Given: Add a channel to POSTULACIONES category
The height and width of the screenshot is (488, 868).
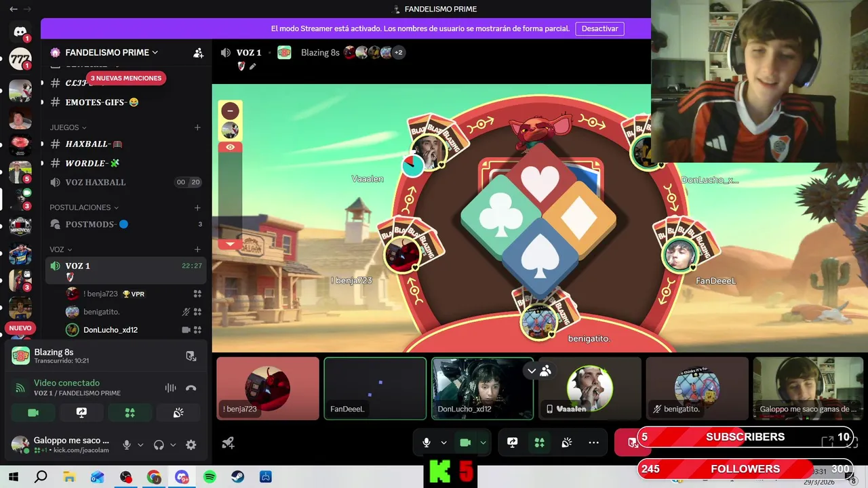Looking at the screenshot, I should pos(197,207).
